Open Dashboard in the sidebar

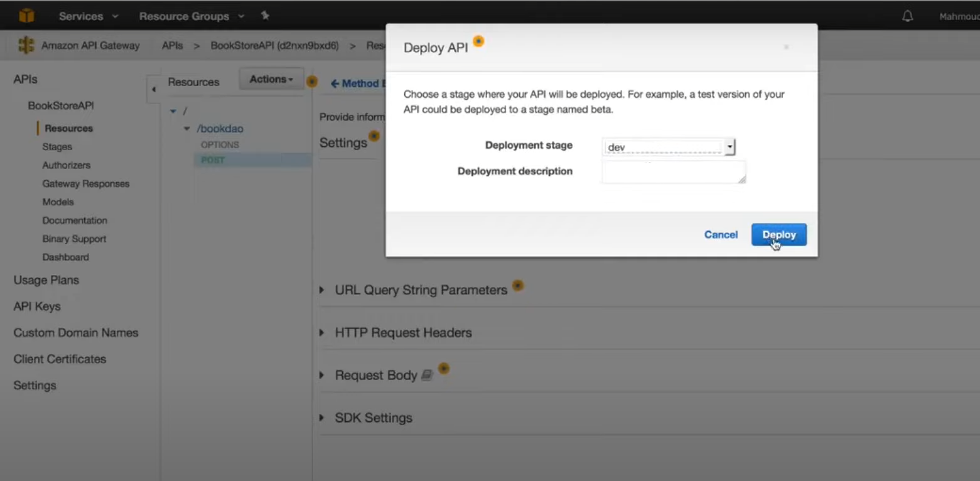(x=65, y=257)
